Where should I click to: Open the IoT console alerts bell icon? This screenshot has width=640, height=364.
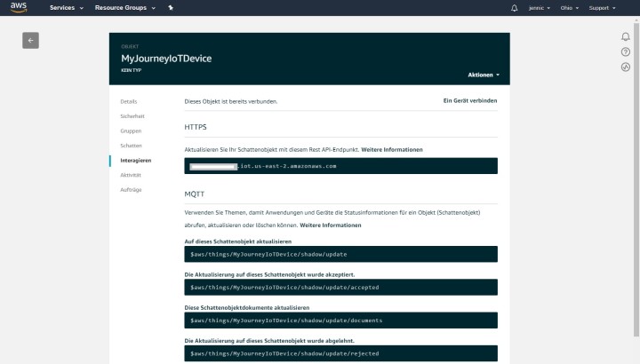pos(625,37)
